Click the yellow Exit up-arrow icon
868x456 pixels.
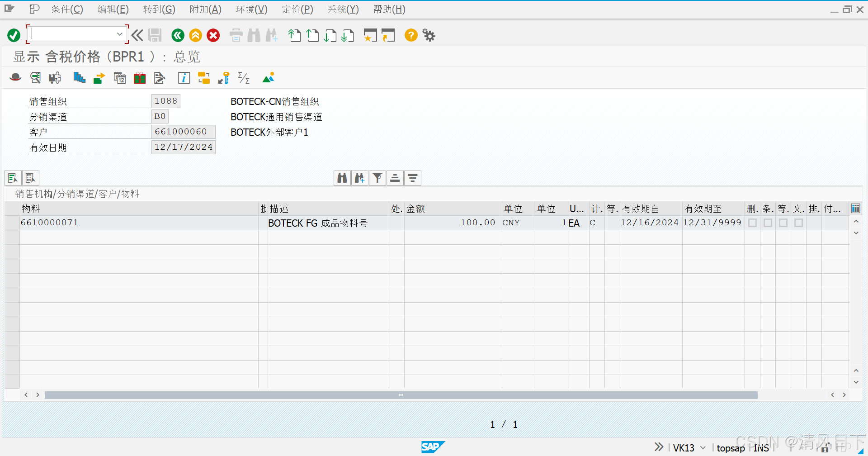196,35
